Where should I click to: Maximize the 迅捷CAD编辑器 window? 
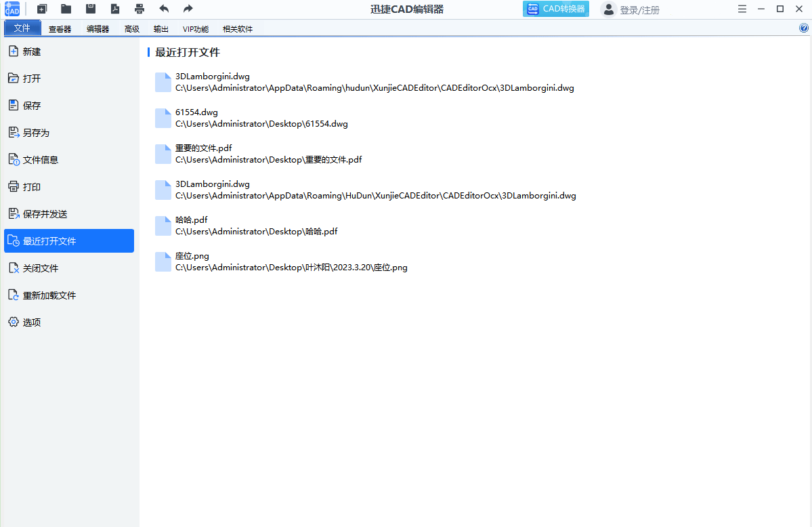(x=780, y=9)
